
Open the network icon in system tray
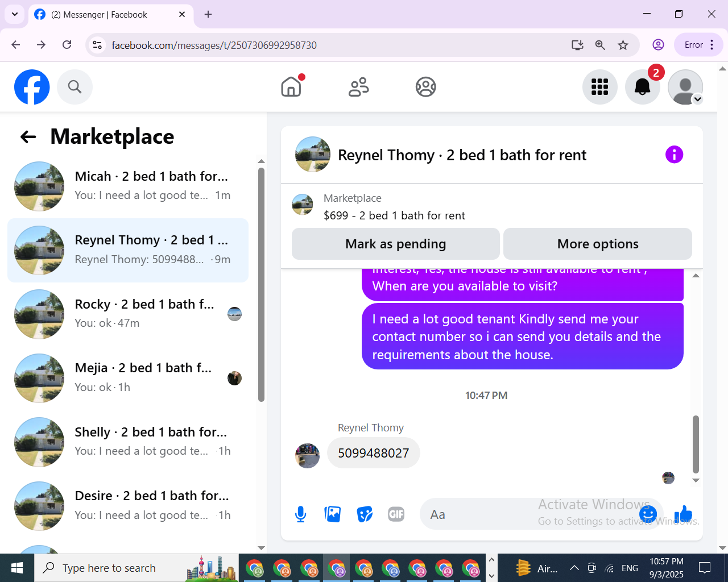pos(609,568)
